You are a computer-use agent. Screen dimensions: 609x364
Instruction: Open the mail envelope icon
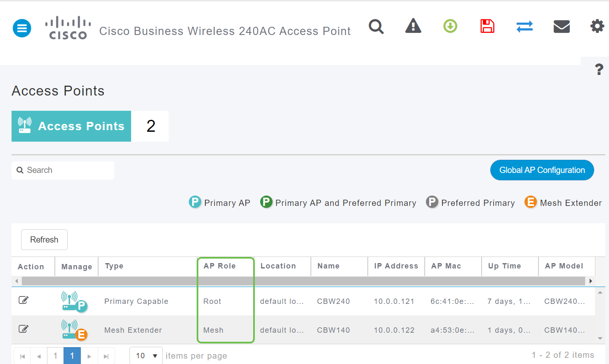[562, 27]
